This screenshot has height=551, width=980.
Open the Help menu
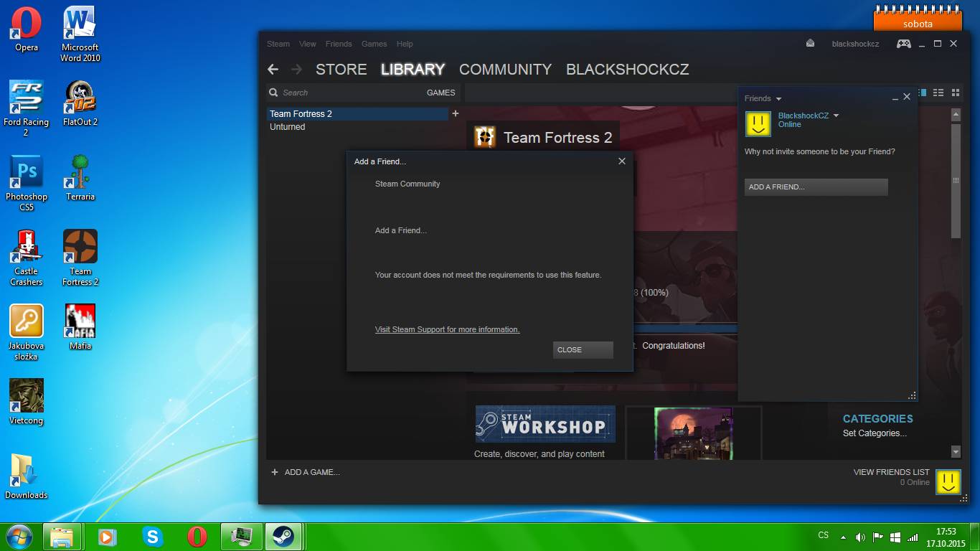[405, 44]
